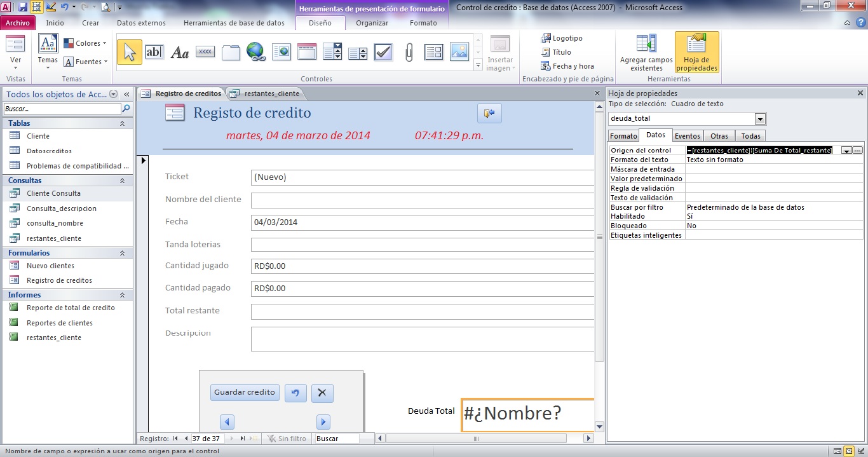Jump to first record in navigation bar
This screenshot has width=868, height=457.
175,439
